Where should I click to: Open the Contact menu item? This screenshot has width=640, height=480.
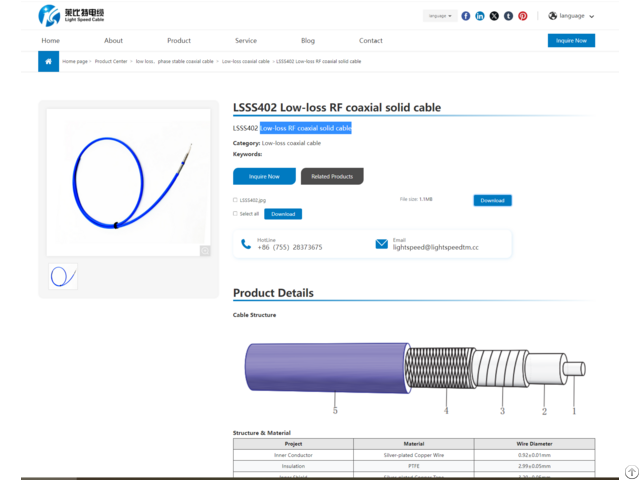[x=371, y=40]
